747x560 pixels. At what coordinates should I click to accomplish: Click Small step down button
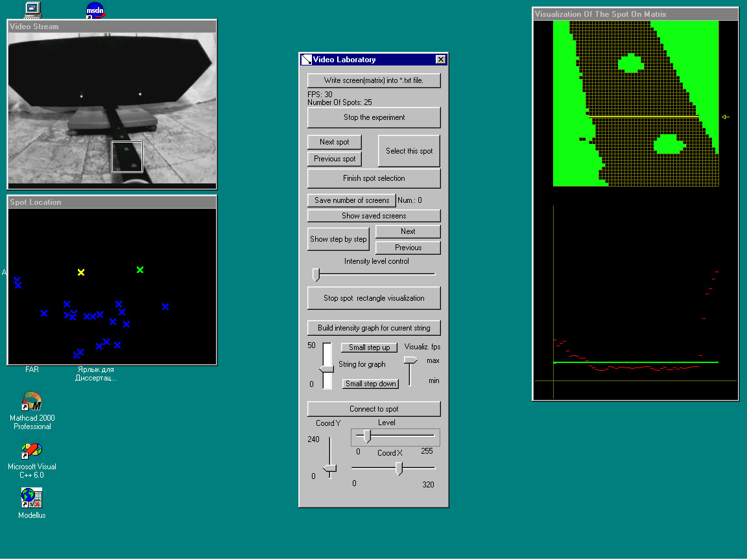point(370,384)
